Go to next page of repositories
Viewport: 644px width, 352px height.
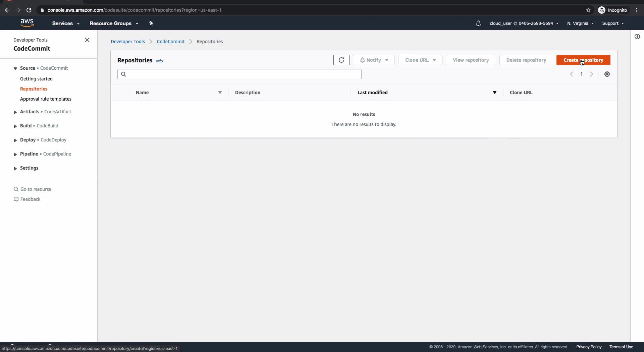pyautogui.click(x=592, y=74)
